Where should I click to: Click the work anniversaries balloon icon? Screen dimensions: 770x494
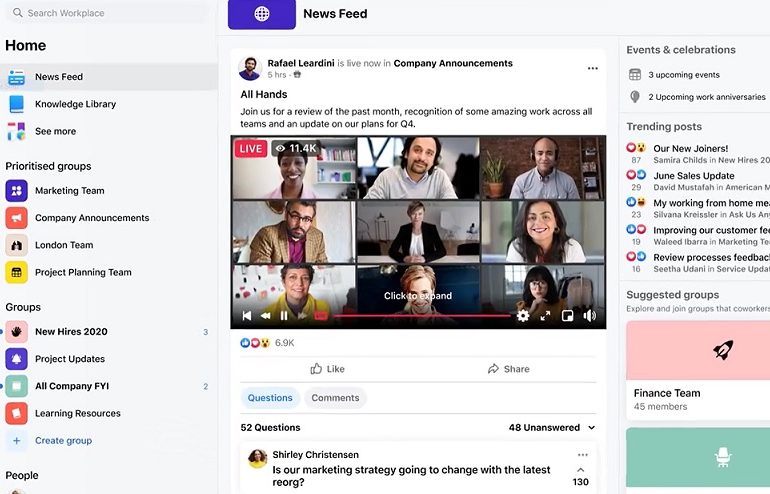(x=635, y=97)
